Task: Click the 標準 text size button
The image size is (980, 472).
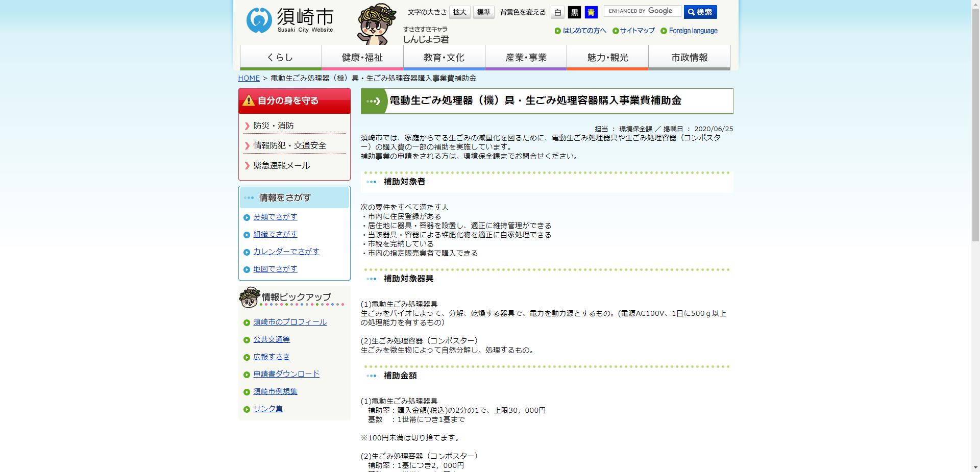Action: coord(483,12)
